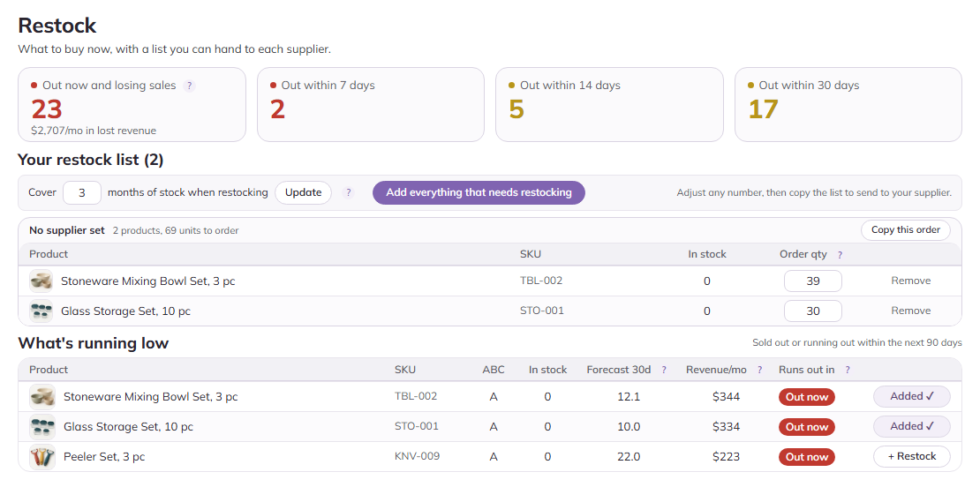Open Runs out in help icon
Viewport: 980px width, 487px height.
point(847,370)
